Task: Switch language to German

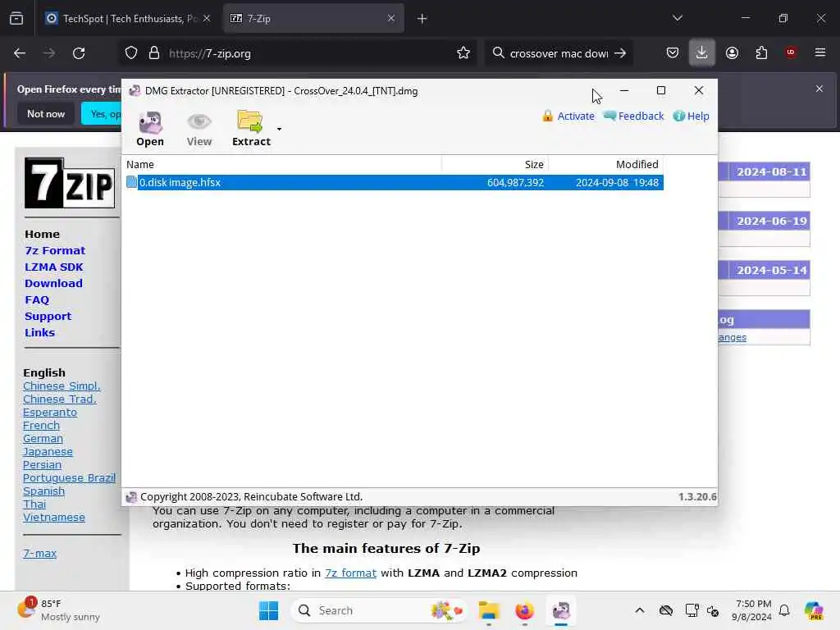Action: point(43,439)
